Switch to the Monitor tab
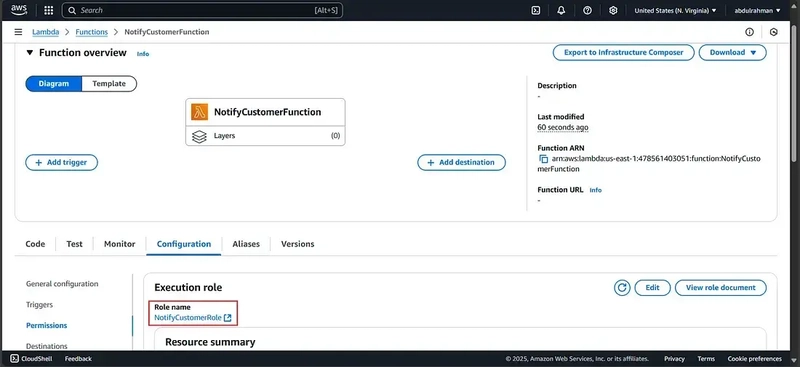The width and height of the screenshot is (800, 367). pyautogui.click(x=119, y=244)
